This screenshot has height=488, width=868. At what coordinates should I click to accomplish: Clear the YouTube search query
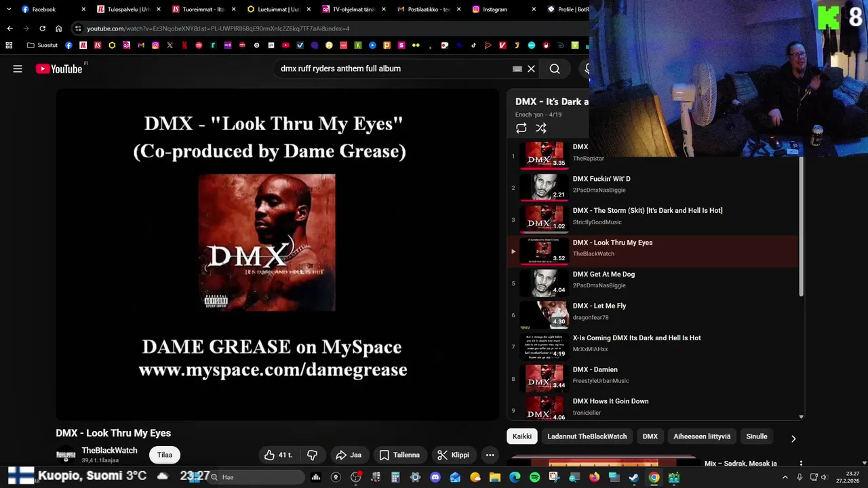[532, 68]
